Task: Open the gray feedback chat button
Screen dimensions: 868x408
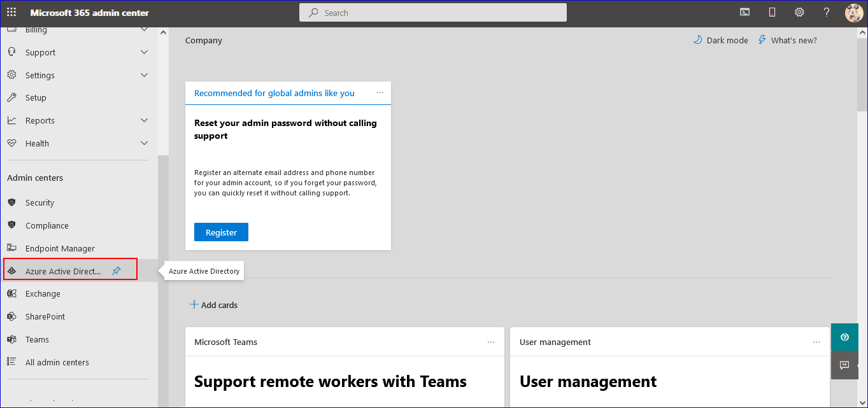Action: click(x=844, y=365)
